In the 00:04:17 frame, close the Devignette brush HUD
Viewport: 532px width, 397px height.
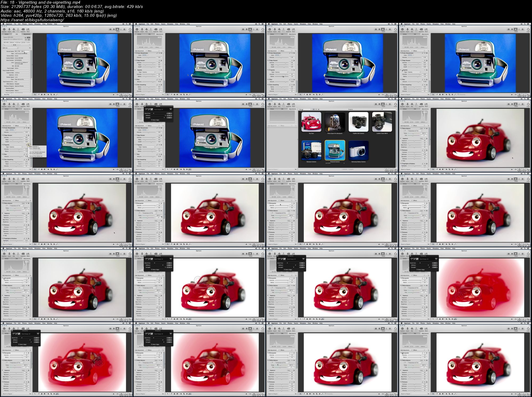(145, 256)
